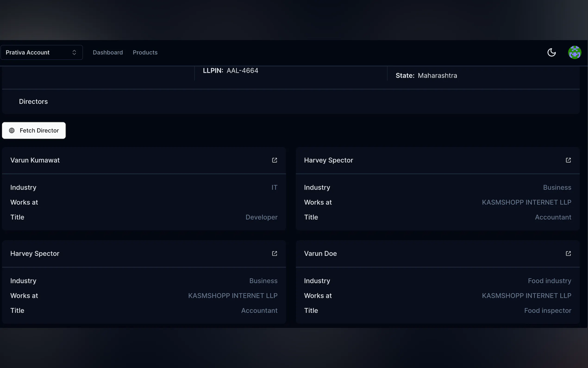This screenshot has height=368, width=588.
Task: Click the up-down chevron in account selector
Action: pos(74,52)
